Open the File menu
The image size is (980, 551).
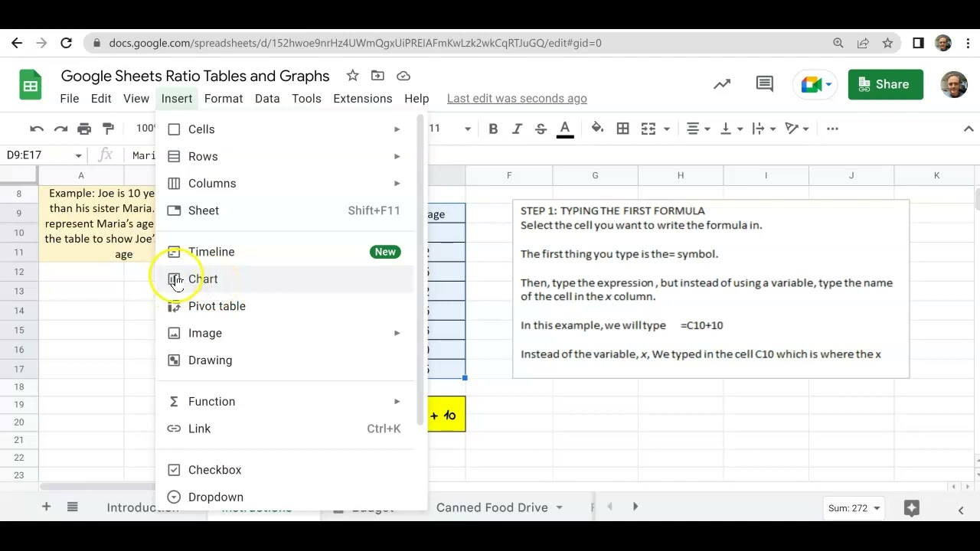[70, 98]
